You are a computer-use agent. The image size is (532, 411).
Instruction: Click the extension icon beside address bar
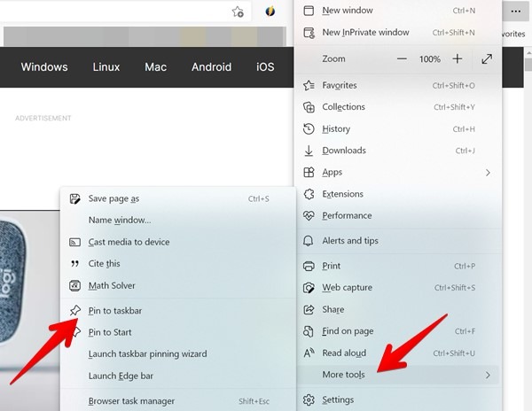point(270,12)
